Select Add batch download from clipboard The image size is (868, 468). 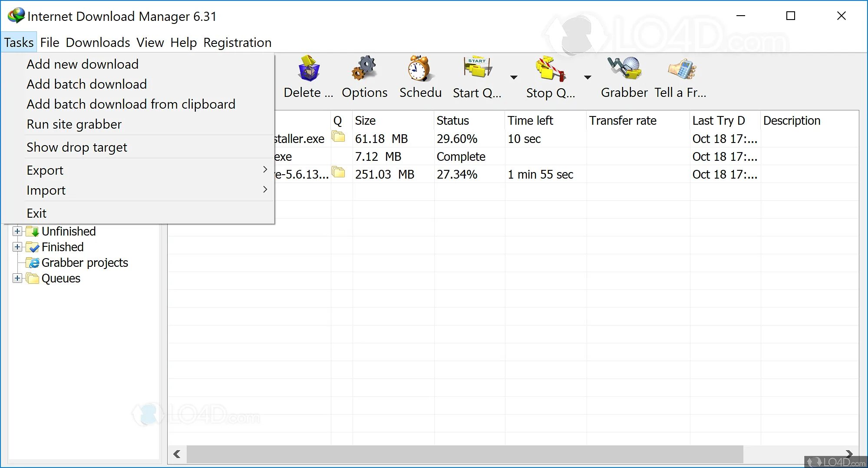138,104
